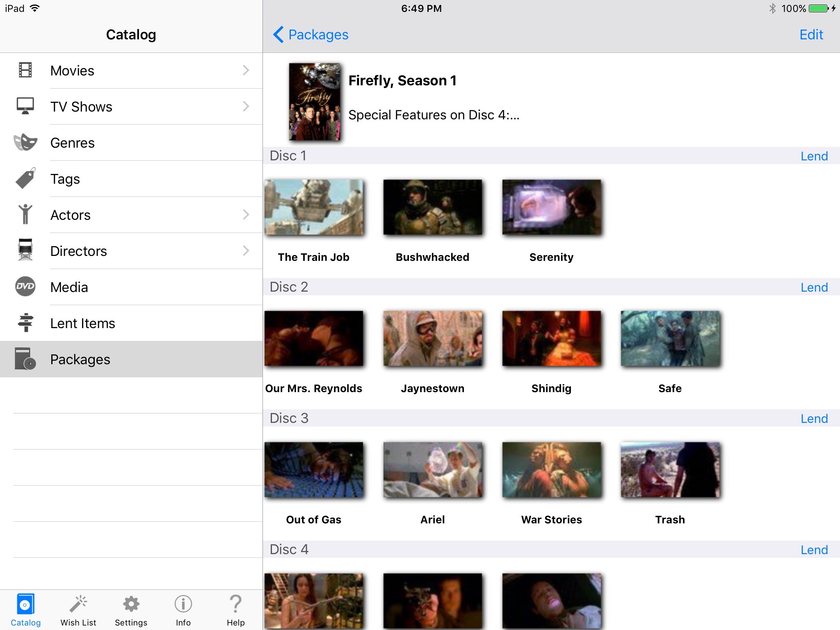The height and width of the screenshot is (630, 840).
Task: Open the Settings gear icon
Action: [131, 604]
